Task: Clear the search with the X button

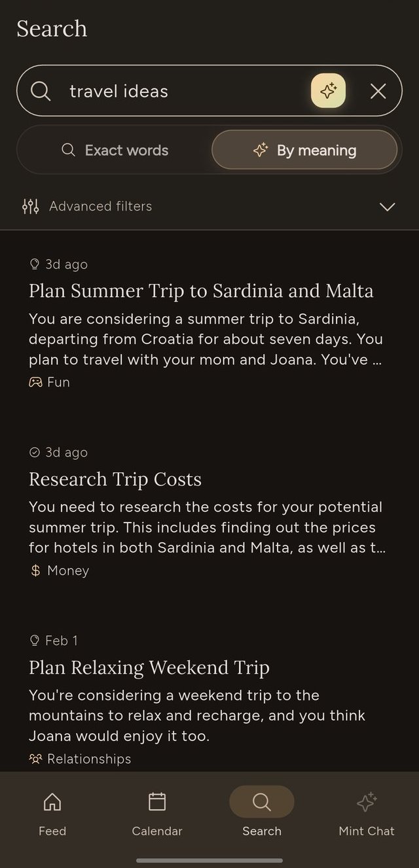Action: coord(378,91)
